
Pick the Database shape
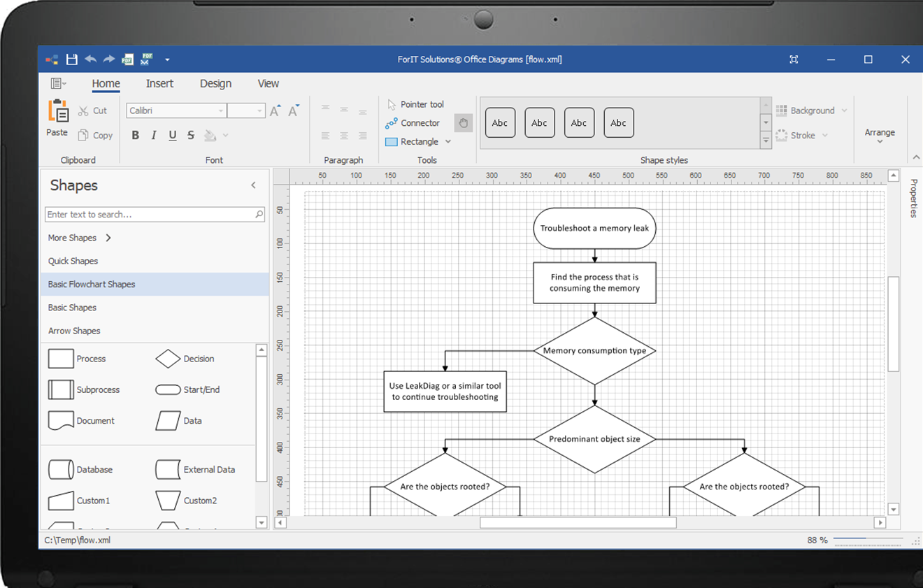80,470
